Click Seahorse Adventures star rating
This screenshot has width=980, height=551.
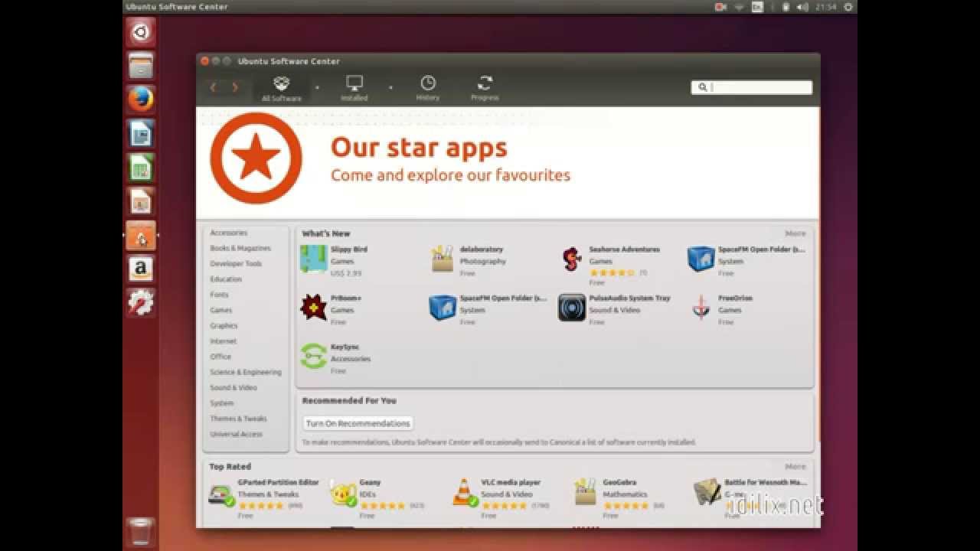[612, 272]
